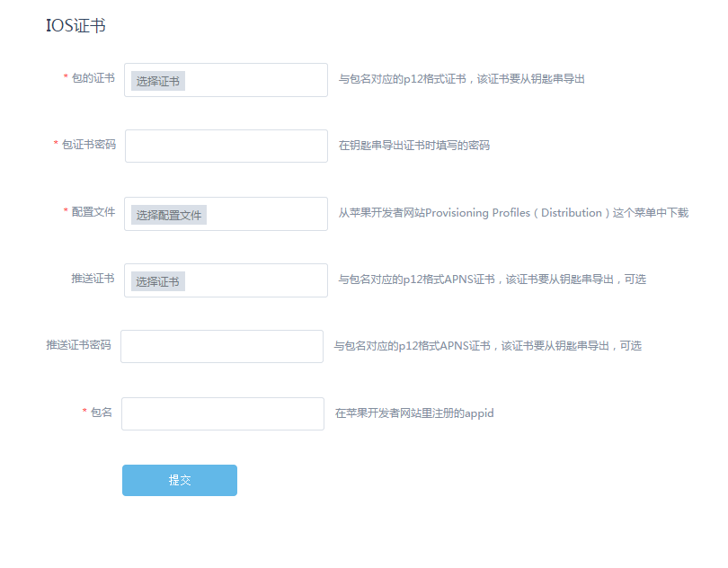Image resolution: width=728 pixels, height=568 pixels.
Task: Click the 选择配置文件 button
Action: point(169,215)
